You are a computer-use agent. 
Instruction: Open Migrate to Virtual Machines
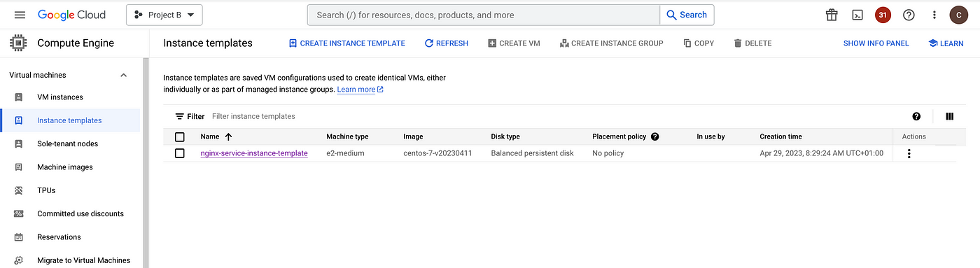click(x=83, y=260)
